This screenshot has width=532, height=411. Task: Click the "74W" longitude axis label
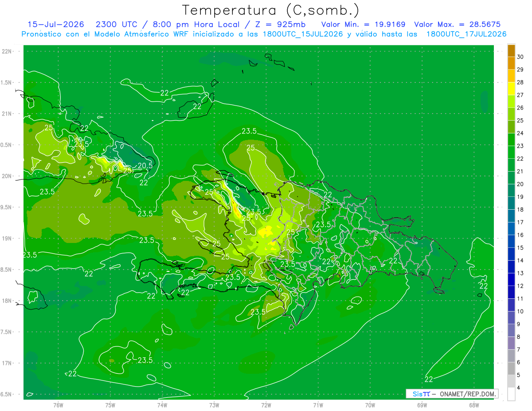tap(162, 405)
